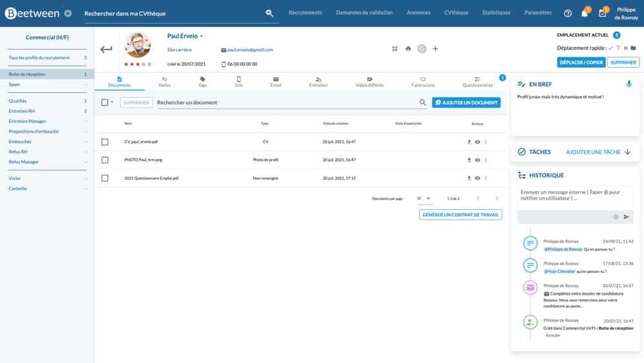This screenshot has width=644, height=363.
Task: Open the help question mark icon
Action: (567, 13)
